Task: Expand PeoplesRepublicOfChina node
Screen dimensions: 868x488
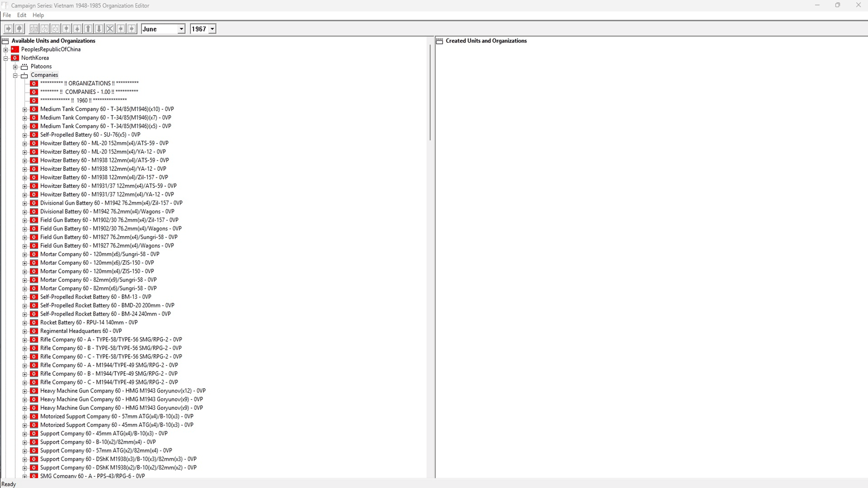Action: tap(6, 50)
